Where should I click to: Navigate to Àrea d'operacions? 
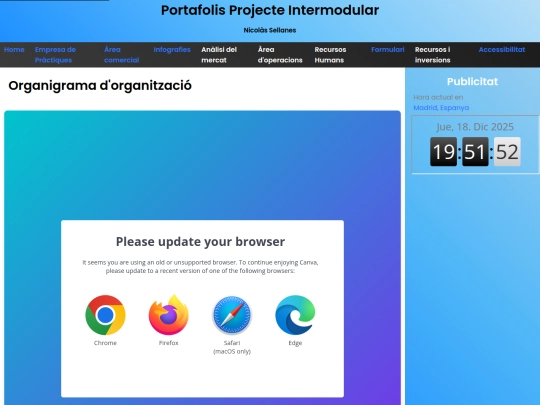[x=280, y=55]
